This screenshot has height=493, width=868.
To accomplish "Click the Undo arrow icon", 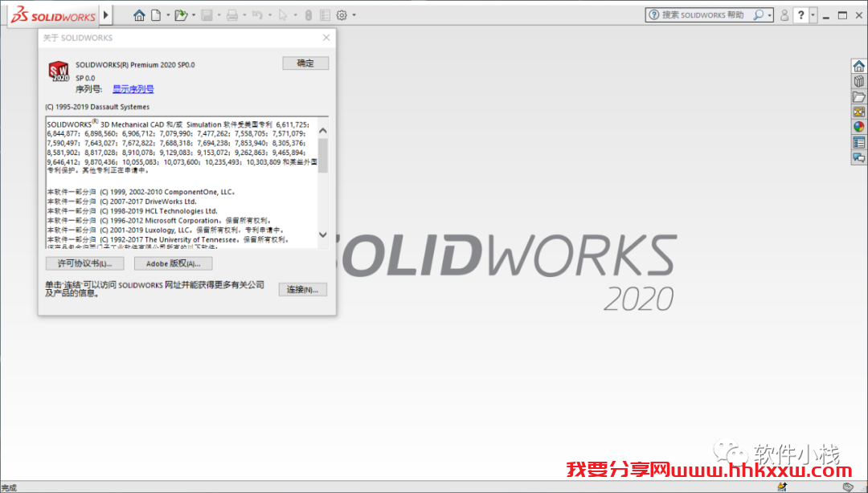I will 257,15.
